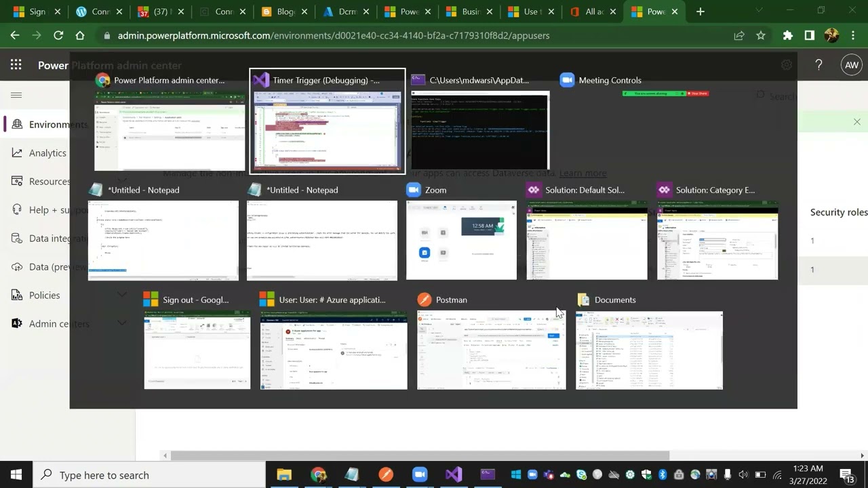868x488 pixels.
Task: Open the Meeting Controls Zoom window
Action: click(x=665, y=93)
